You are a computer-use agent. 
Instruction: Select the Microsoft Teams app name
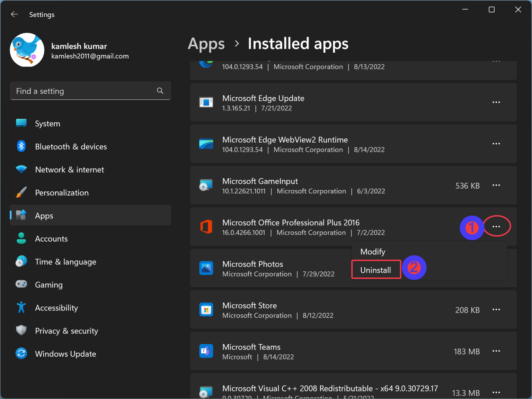click(251, 347)
